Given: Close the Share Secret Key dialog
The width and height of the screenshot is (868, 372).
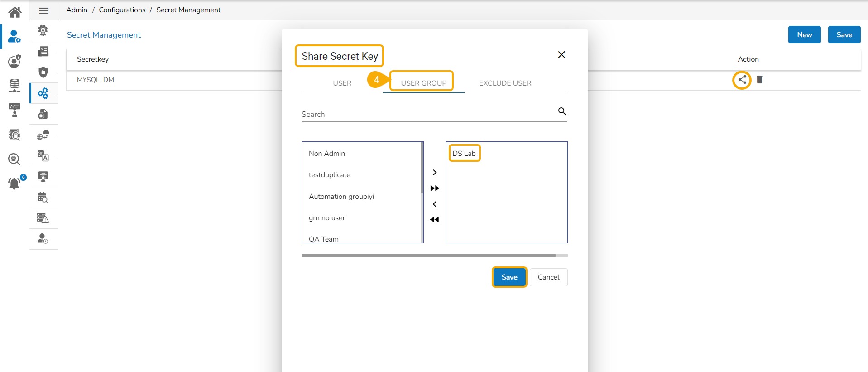Looking at the screenshot, I should tap(561, 55).
